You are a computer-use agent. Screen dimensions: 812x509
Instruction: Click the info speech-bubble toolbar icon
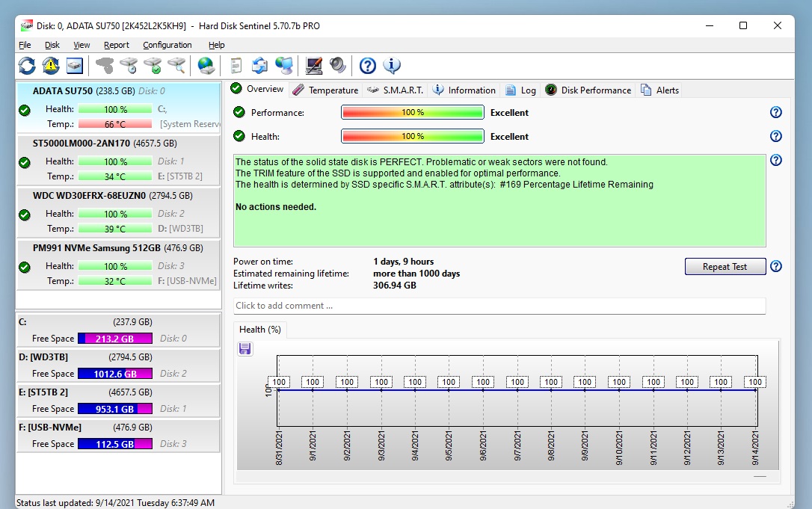click(x=392, y=66)
